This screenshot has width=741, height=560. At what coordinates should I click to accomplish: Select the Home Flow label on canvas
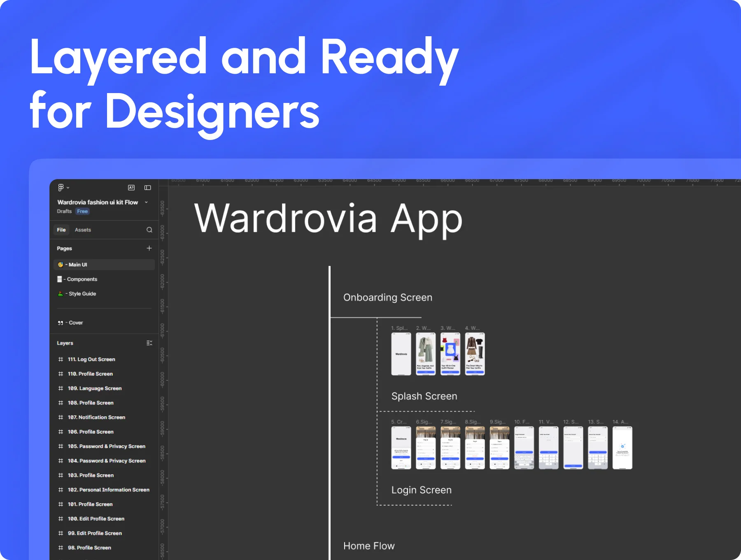[369, 546]
